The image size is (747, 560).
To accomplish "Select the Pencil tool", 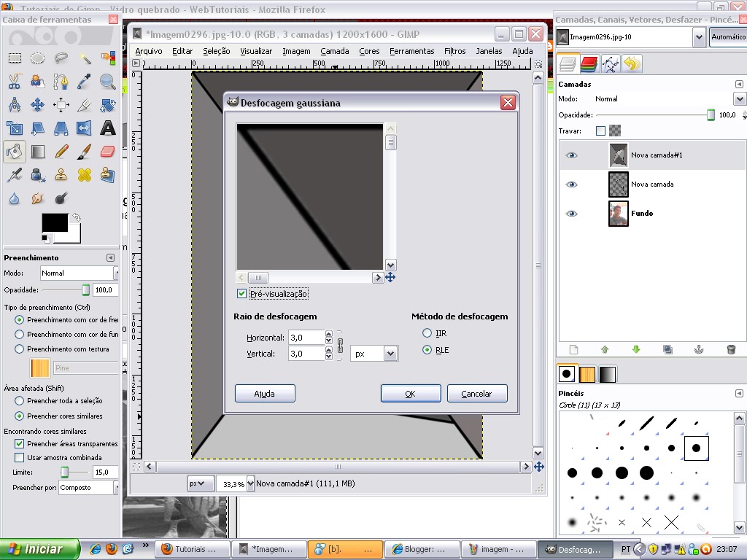I will [61, 152].
